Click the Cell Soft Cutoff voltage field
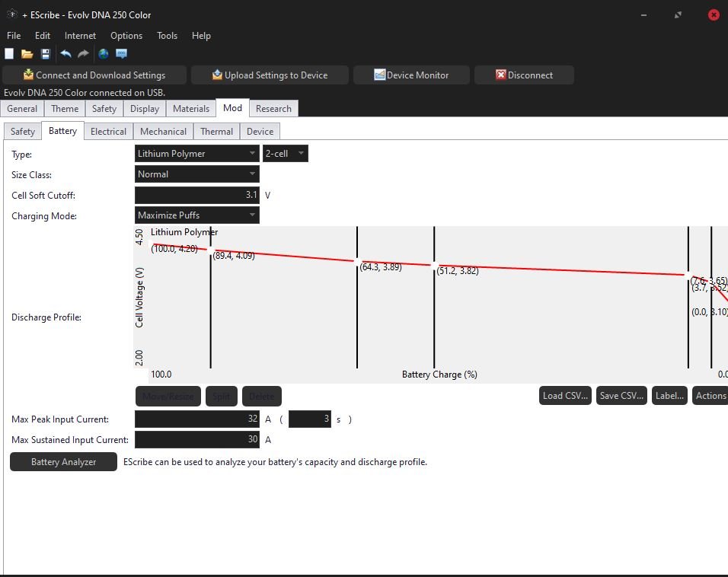 click(196, 195)
